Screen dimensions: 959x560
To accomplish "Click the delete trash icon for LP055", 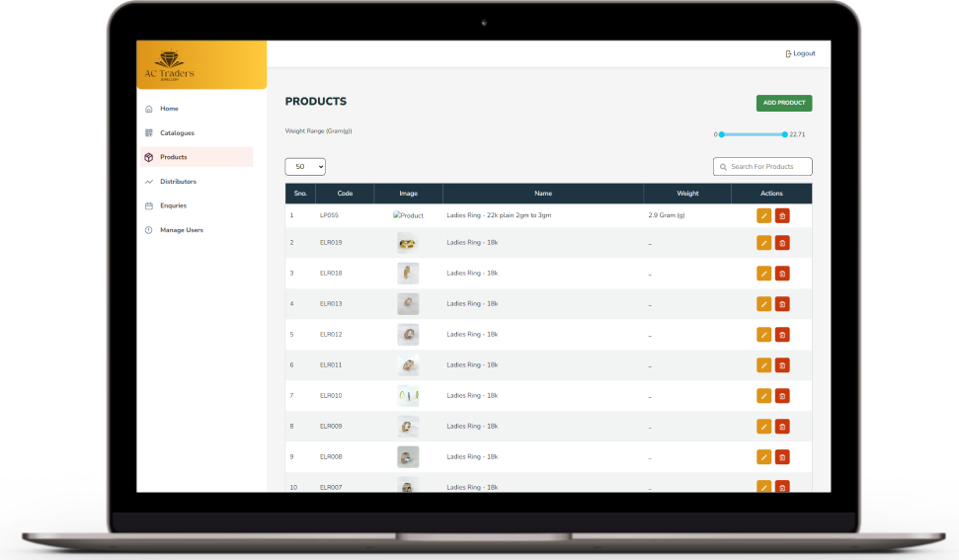I will [782, 215].
